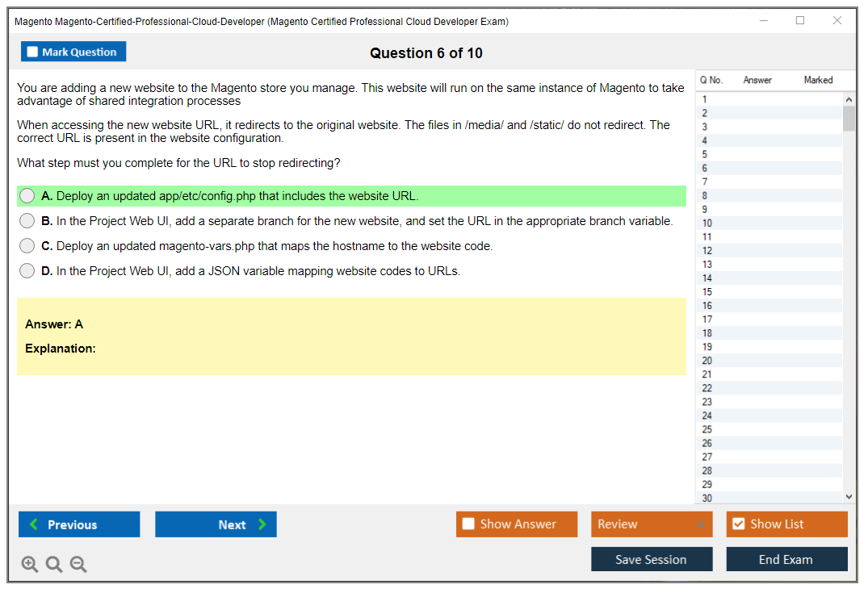Click the green left arrow on Previous
The width and height of the screenshot is (868, 593).
tap(34, 524)
